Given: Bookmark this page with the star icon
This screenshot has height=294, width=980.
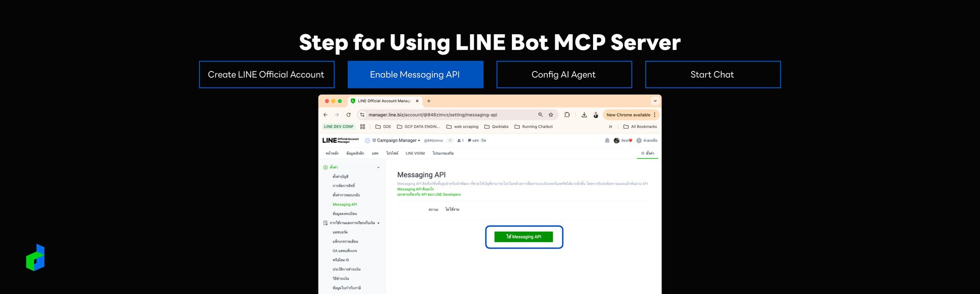Looking at the screenshot, I should (551, 115).
